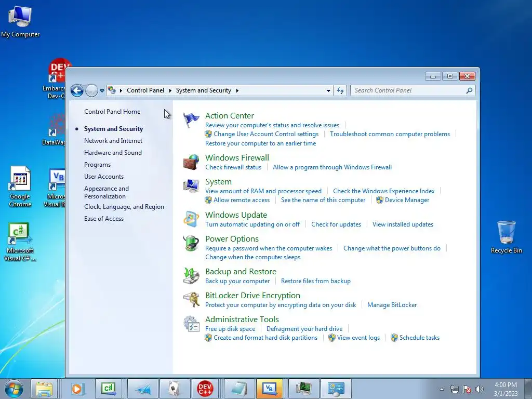Select Appearance and Personalization category
Image resolution: width=532 pixels, height=399 pixels.
pos(107,192)
